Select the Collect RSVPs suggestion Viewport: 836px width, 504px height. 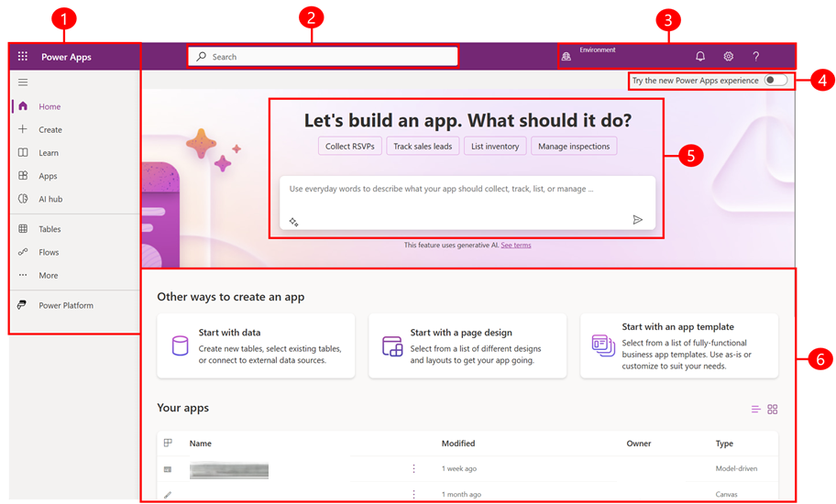tap(350, 146)
